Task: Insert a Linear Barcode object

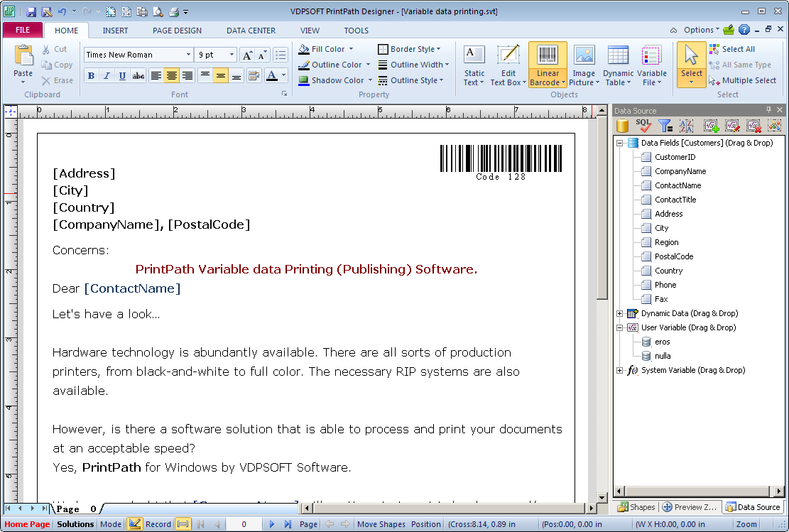Action: [548, 65]
